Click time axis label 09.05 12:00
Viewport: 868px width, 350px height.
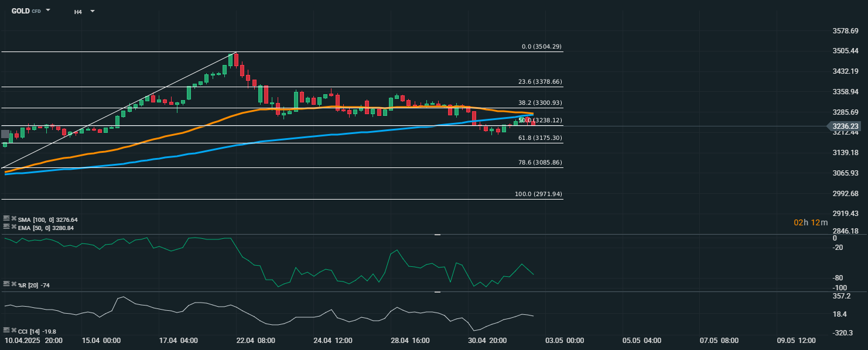pyautogui.click(x=797, y=340)
